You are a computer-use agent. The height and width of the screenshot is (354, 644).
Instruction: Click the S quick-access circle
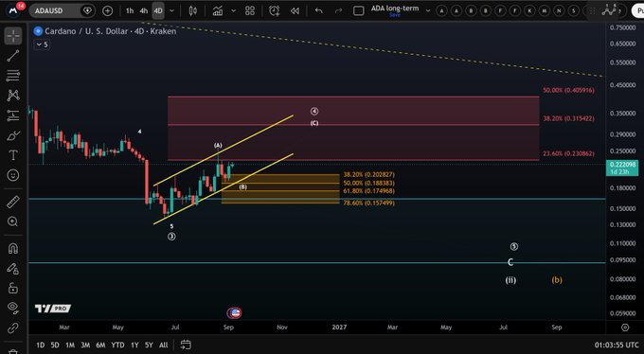point(574,11)
